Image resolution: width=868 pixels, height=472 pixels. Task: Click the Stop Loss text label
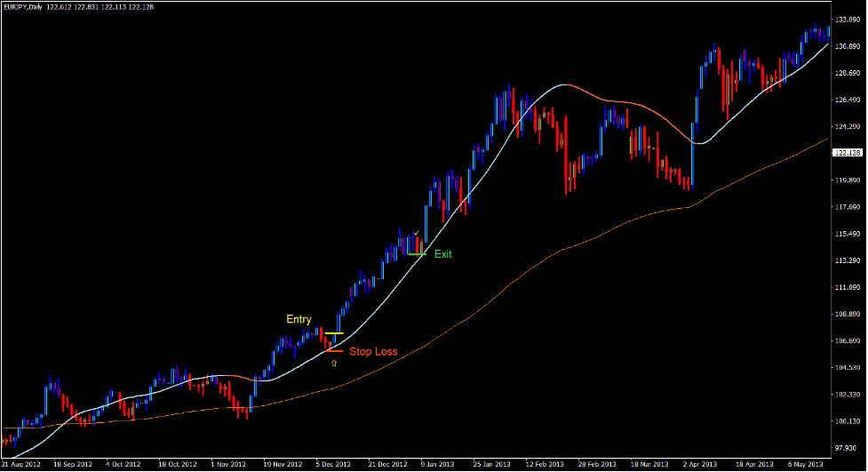[373, 352]
